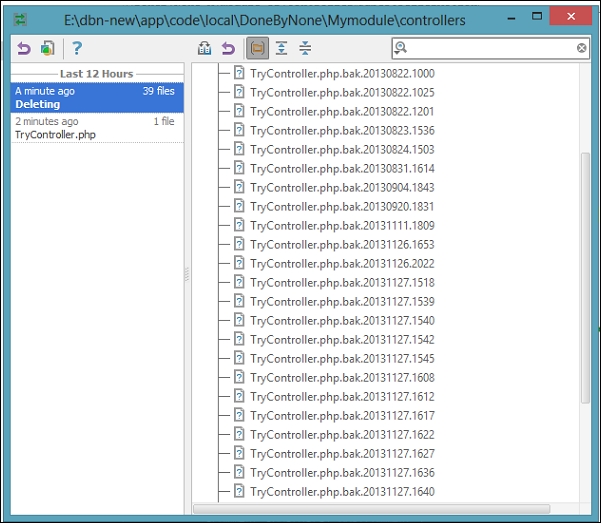
Task: Click the Revert icon in left toolbar
Action: pyautogui.click(x=24, y=49)
